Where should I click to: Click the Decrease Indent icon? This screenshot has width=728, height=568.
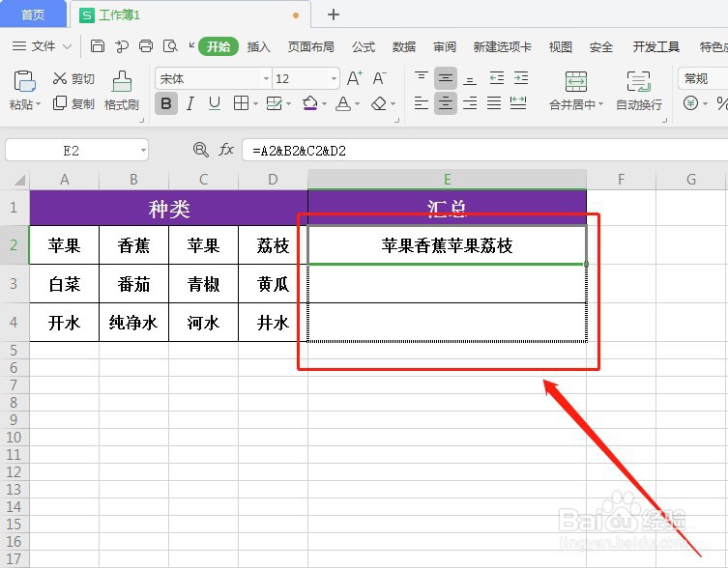(x=497, y=78)
